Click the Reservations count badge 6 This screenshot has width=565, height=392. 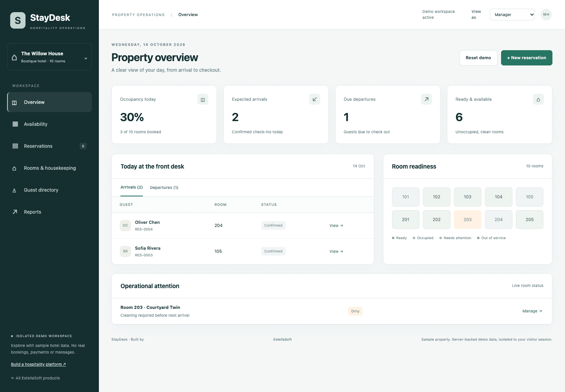(x=83, y=146)
